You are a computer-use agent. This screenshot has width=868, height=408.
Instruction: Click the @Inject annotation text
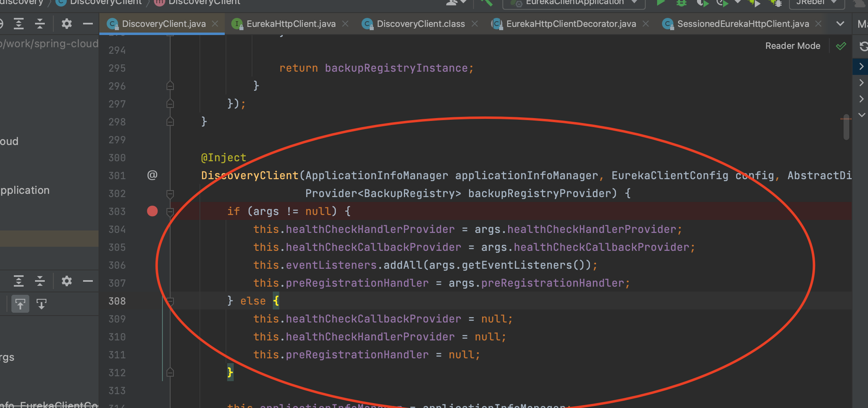[224, 158]
